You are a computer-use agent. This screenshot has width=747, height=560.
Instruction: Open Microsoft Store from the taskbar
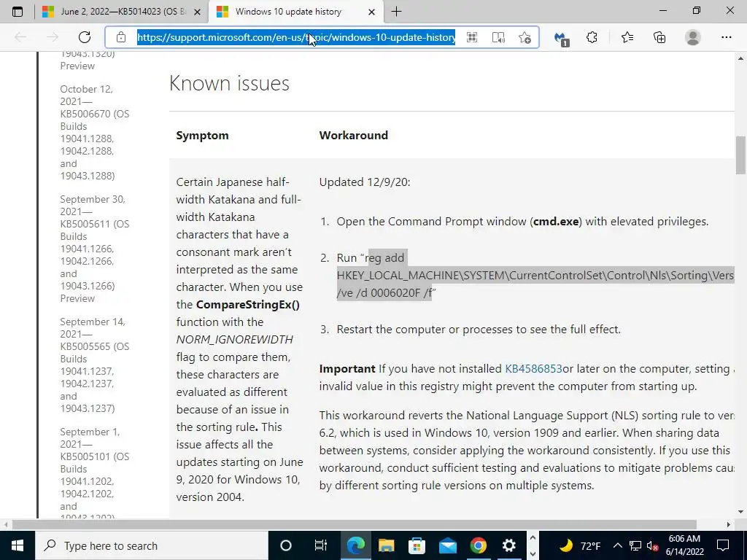(417, 545)
